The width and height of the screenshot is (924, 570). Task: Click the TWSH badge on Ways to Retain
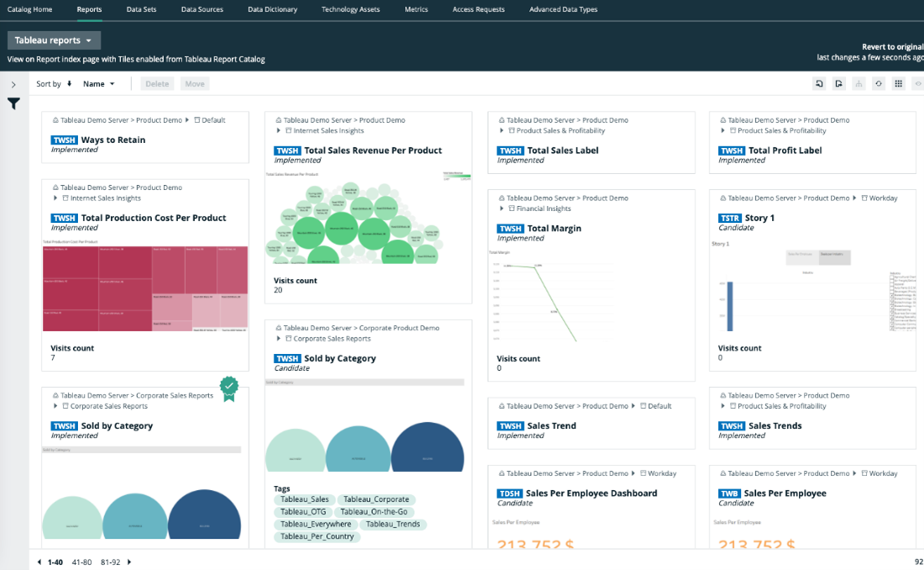pos(64,140)
